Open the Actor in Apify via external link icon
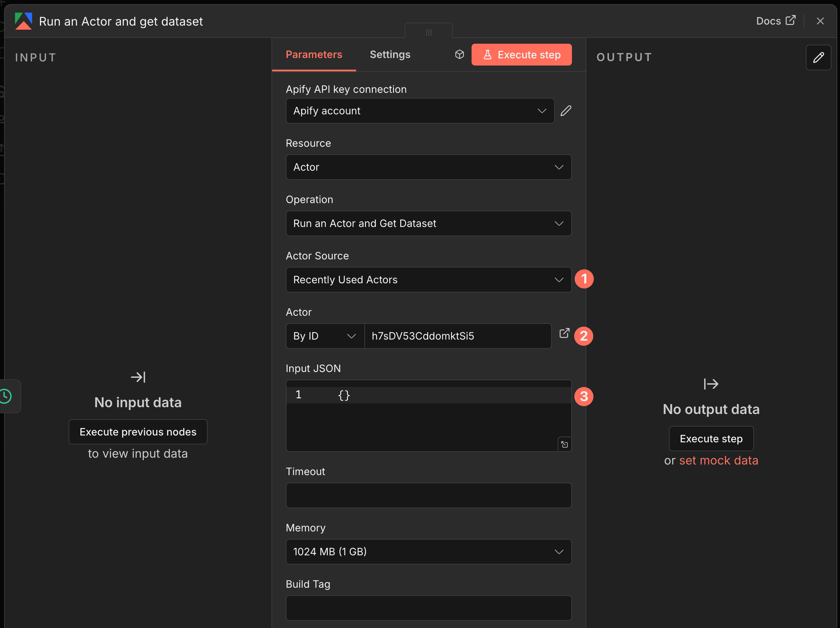Image resolution: width=840 pixels, height=628 pixels. (x=565, y=333)
